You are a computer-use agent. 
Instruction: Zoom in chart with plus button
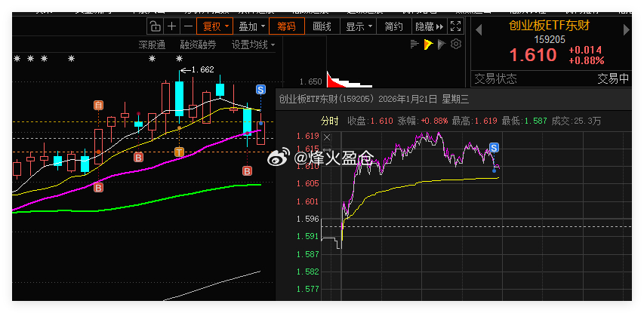click(171, 26)
